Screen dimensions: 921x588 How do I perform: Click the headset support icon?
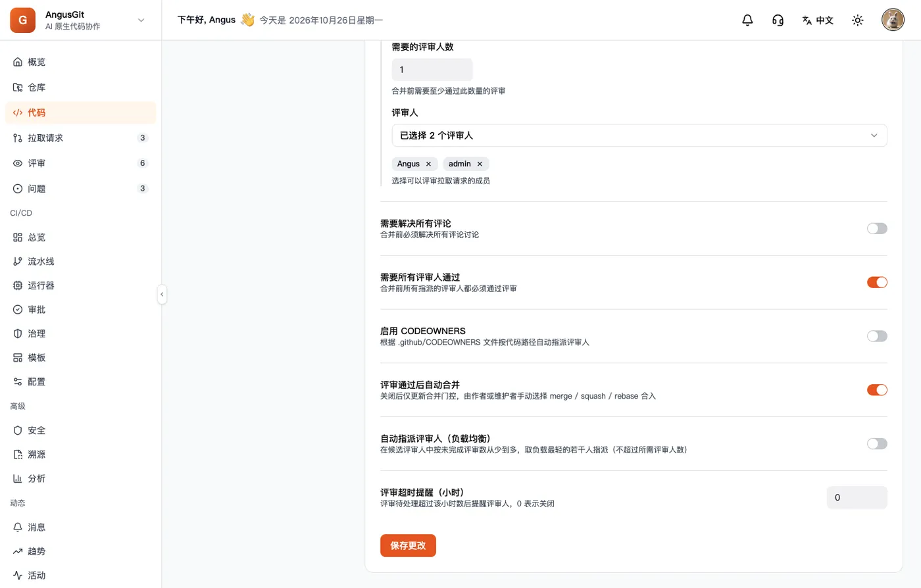pyautogui.click(x=778, y=20)
